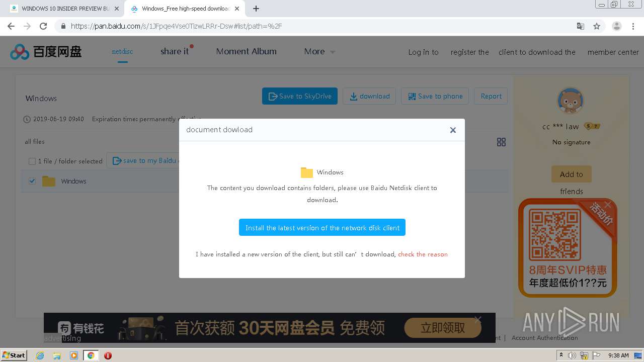Install the latest network disk client

[322, 228]
